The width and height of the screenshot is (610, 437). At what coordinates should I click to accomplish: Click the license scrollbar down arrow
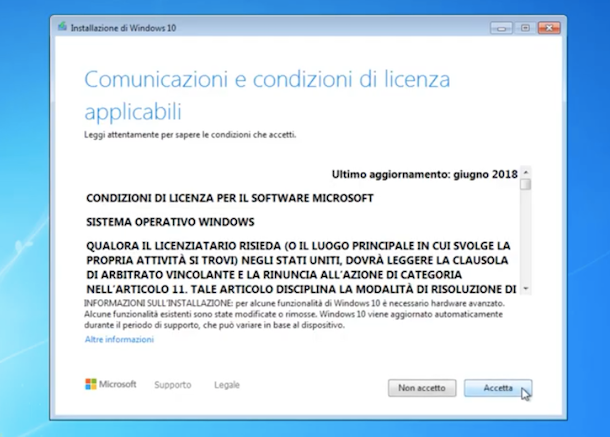526,289
